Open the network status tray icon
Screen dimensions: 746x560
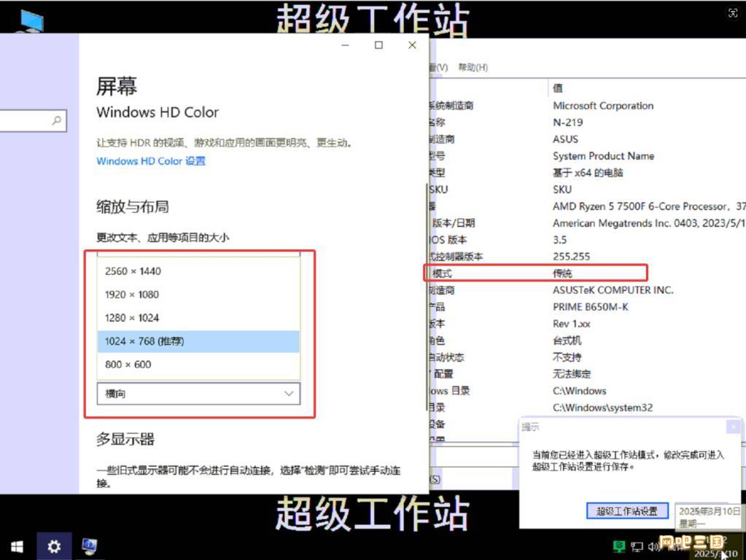click(637, 547)
